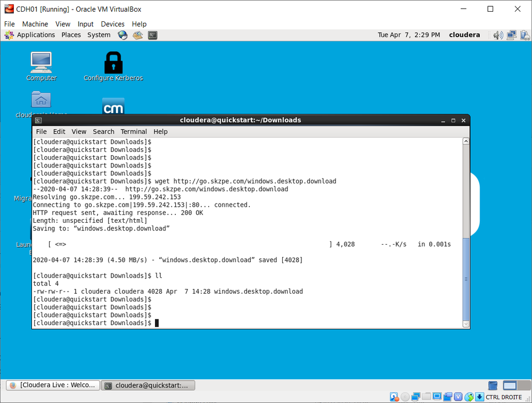Click the network connection icon in top panel
The image size is (532, 403).
[511, 35]
